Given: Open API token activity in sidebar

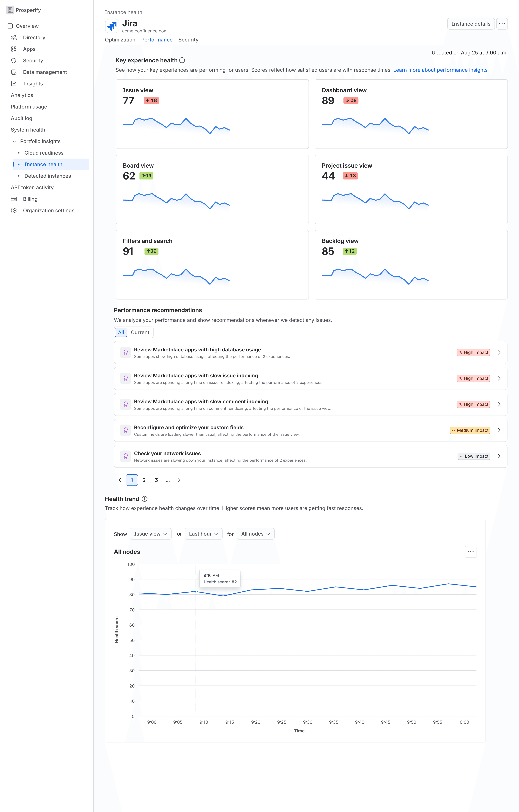Looking at the screenshot, I should tap(32, 187).
